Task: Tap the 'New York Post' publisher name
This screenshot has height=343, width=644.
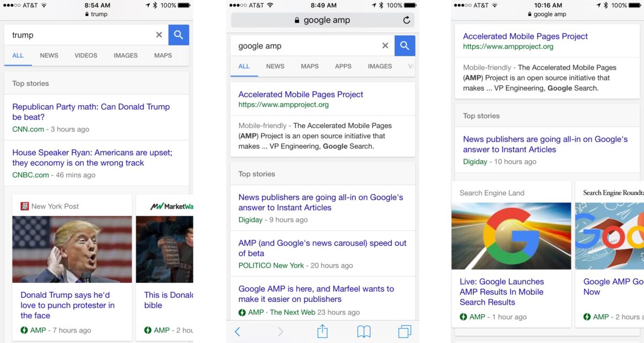Action: 55,206
